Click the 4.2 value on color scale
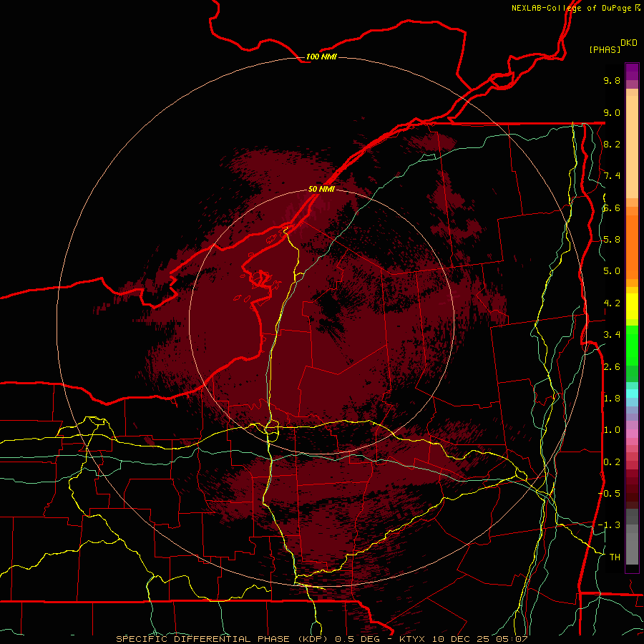Viewport: 644px width, 644px height. pyautogui.click(x=612, y=303)
